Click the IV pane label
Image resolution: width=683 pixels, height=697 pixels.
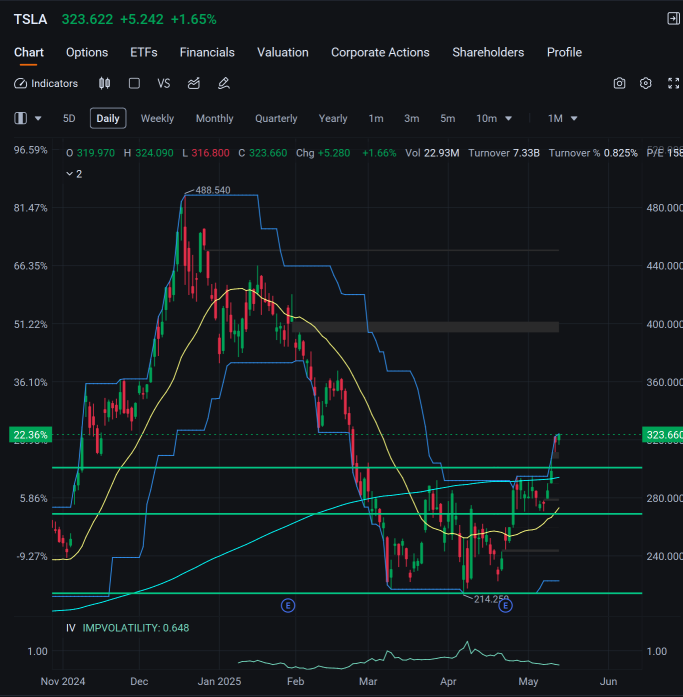click(71, 628)
